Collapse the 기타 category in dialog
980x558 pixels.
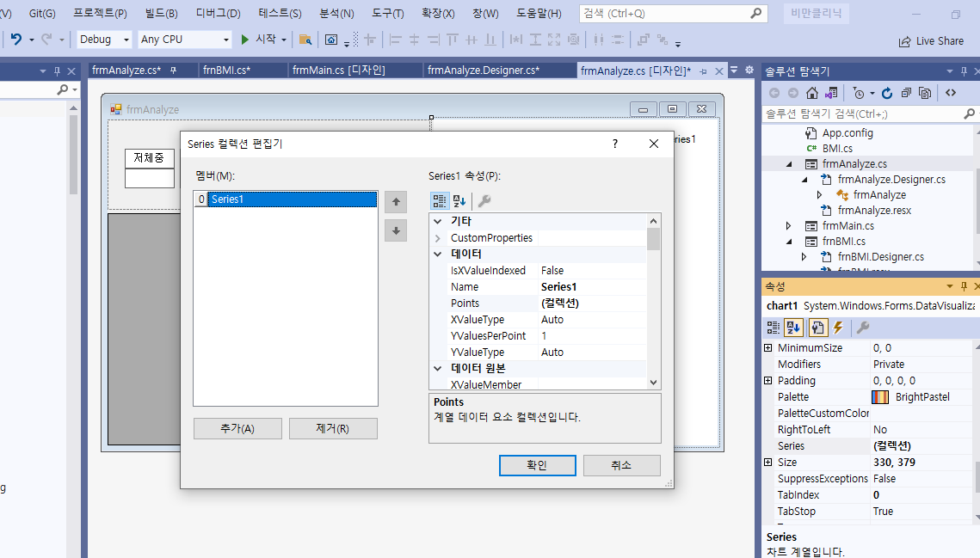tap(438, 221)
